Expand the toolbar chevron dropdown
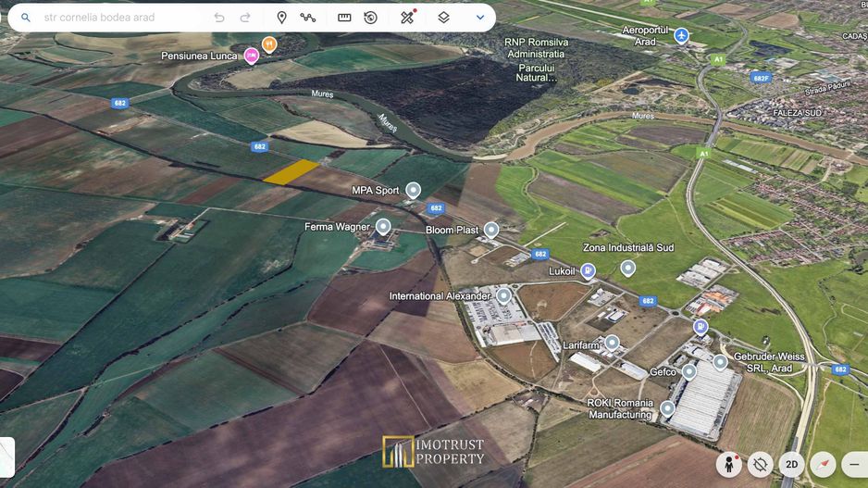This screenshot has width=868, height=488. coord(479,18)
